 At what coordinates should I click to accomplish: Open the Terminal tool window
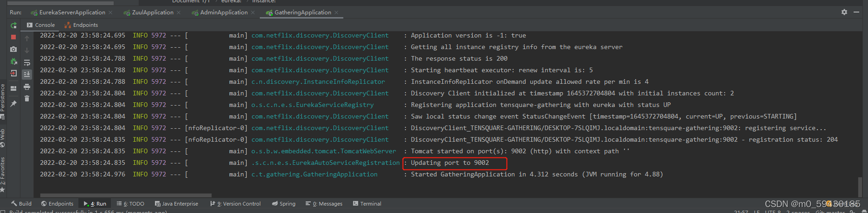[x=367, y=204]
